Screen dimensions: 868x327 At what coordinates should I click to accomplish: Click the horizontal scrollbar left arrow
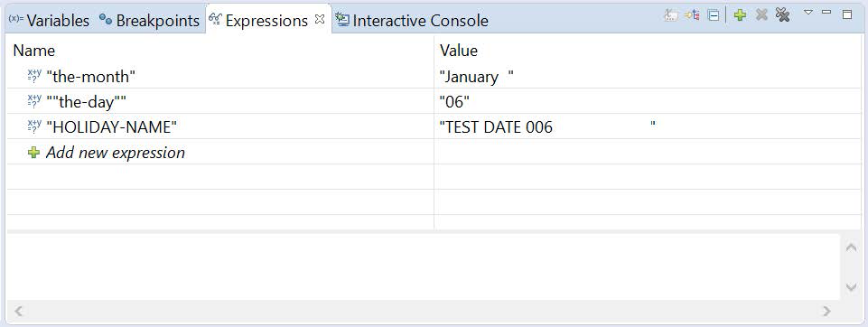(x=18, y=311)
